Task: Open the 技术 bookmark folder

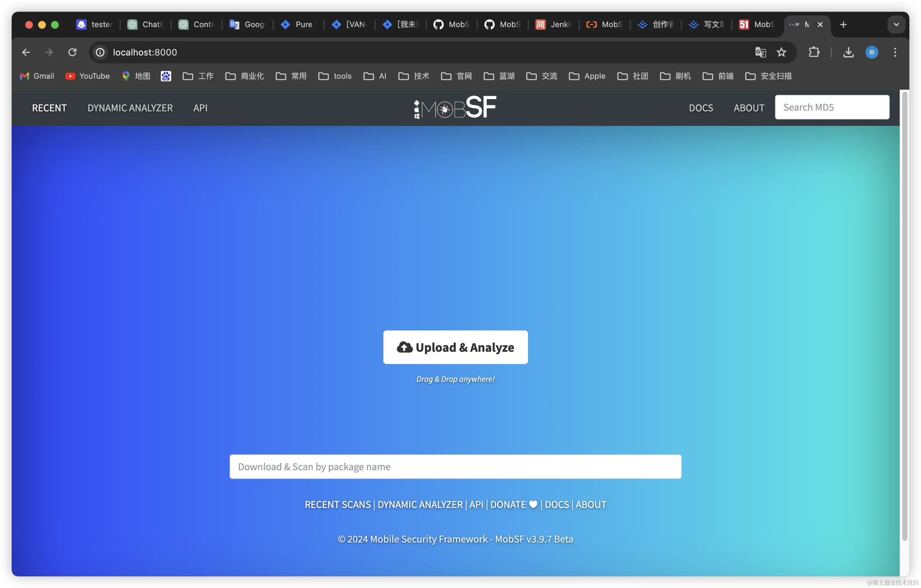Action: (414, 76)
